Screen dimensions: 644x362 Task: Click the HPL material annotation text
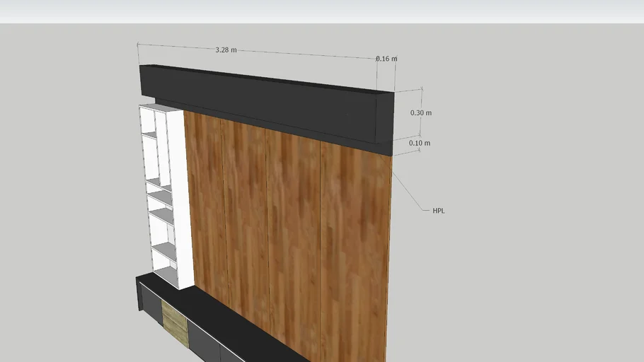click(x=439, y=211)
